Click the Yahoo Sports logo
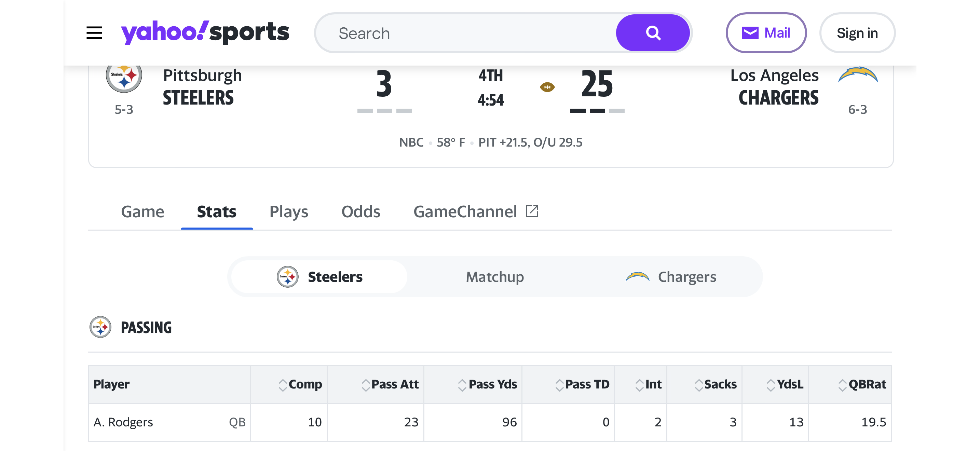Screen dimensions: 980x451 click(x=205, y=33)
